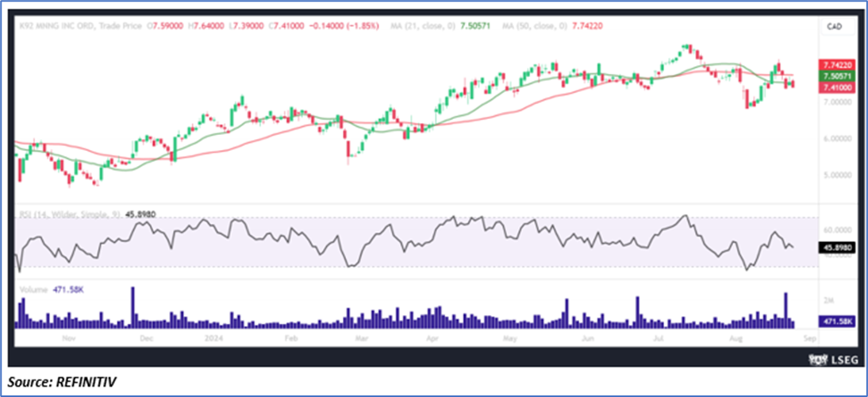868x397 pixels.
Task: Click the 45.8980 RSI value tag on axis
Action: pyautogui.click(x=836, y=248)
